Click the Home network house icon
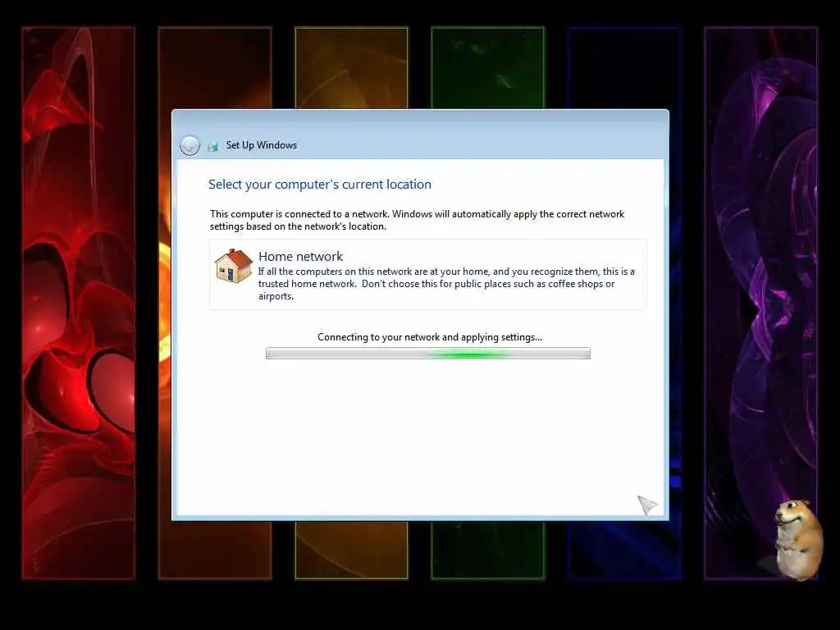 coord(233,266)
